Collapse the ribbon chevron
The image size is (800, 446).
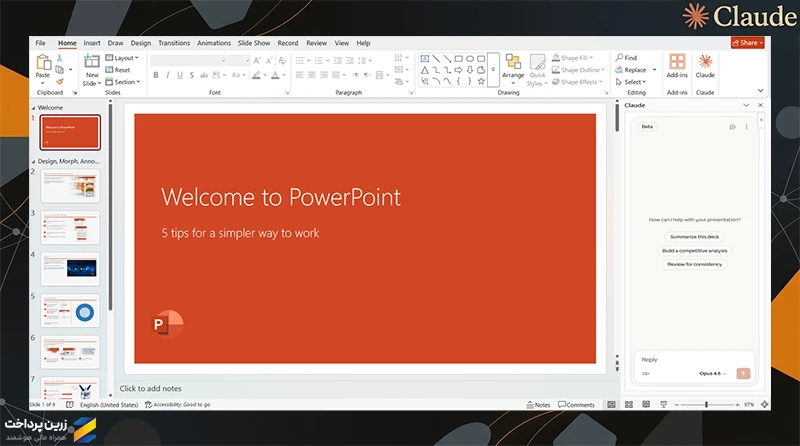[x=760, y=91]
